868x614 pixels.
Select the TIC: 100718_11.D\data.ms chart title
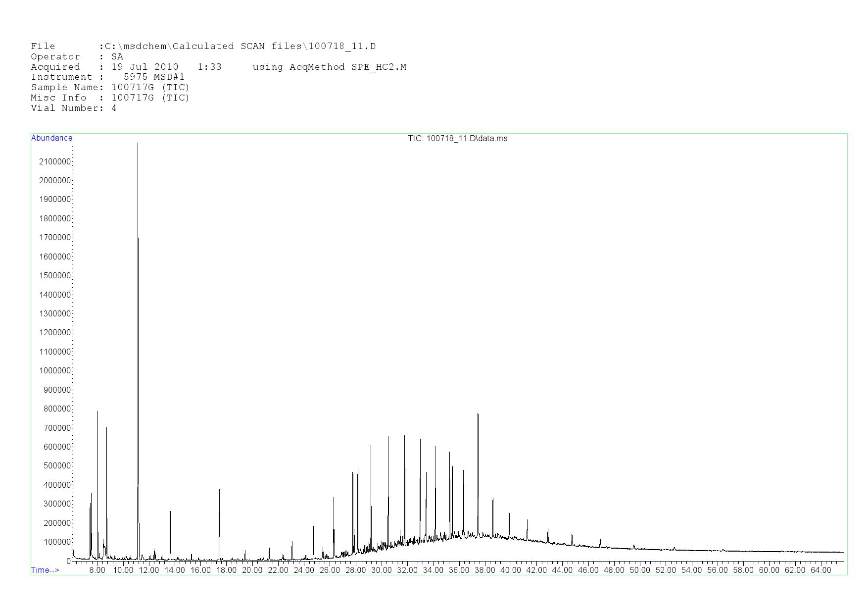[x=457, y=139]
